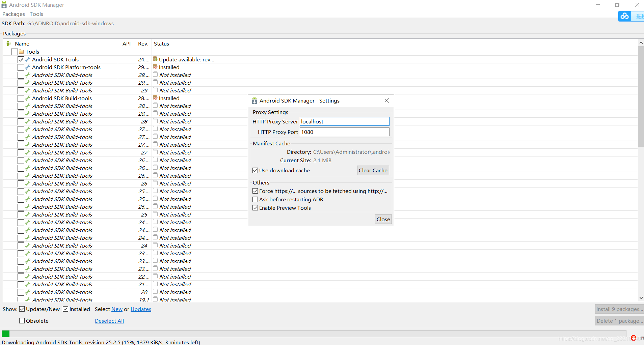Click the wrench icon of Build-tools rev 26
The image size is (644, 345).
click(x=28, y=183)
